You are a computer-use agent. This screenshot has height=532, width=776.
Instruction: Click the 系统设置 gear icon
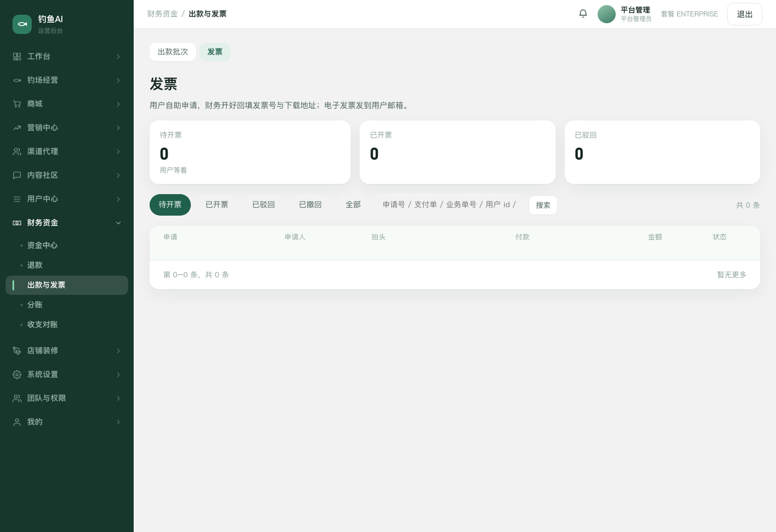point(17,375)
